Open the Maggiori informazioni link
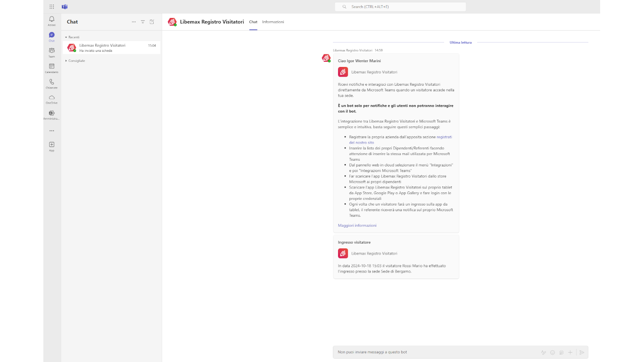Viewport: 644px width, 362px height. tap(357, 225)
